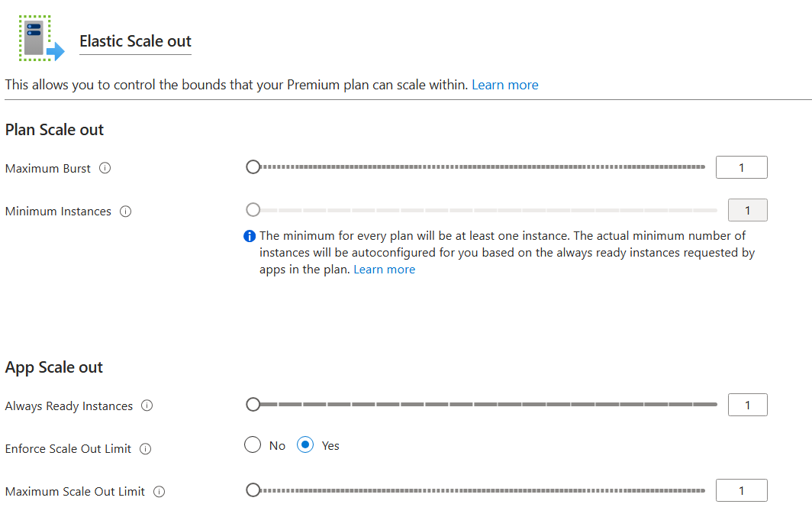Viewport: 812px width, 530px height.
Task: Click the Enforce Scale Out Limit label
Action: (69, 449)
